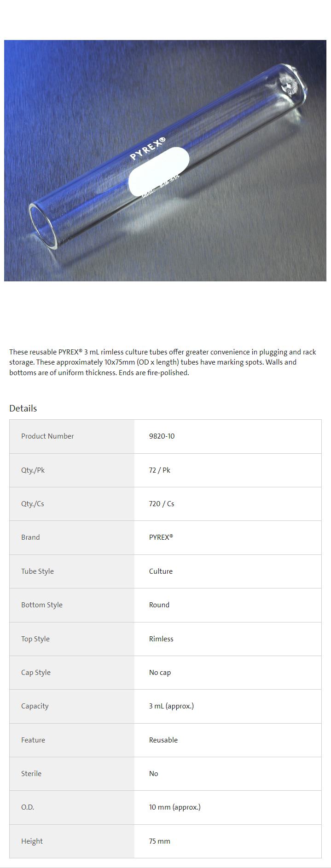Click the product number value 9820-10

pyautogui.click(x=162, y=436)
